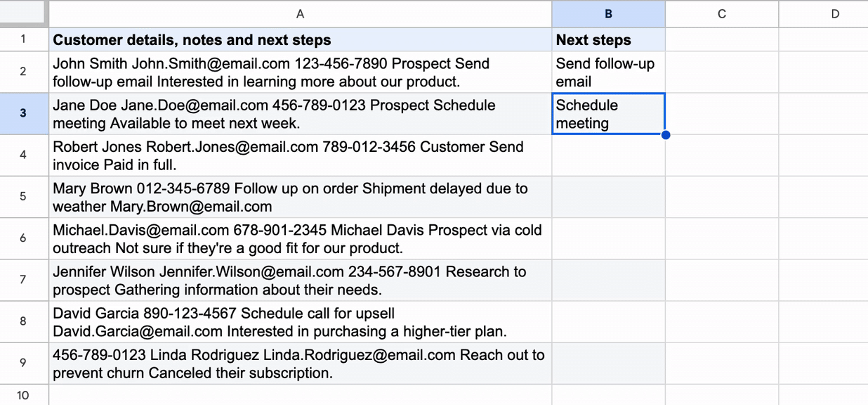The image size is (868, 405).
Task: Click the 'Next steps' header cell
Action: pyautogui.click(x=608, y=39)
